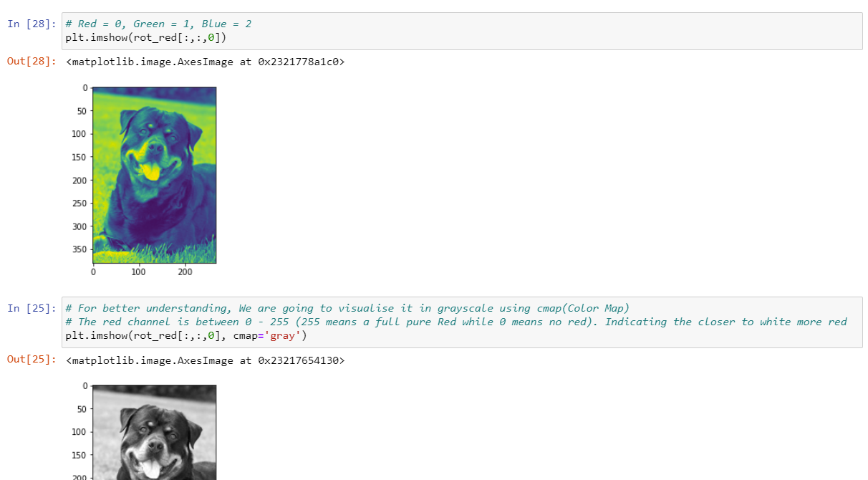Click the viridis-colored dog plot image

[x=154, y=175]
